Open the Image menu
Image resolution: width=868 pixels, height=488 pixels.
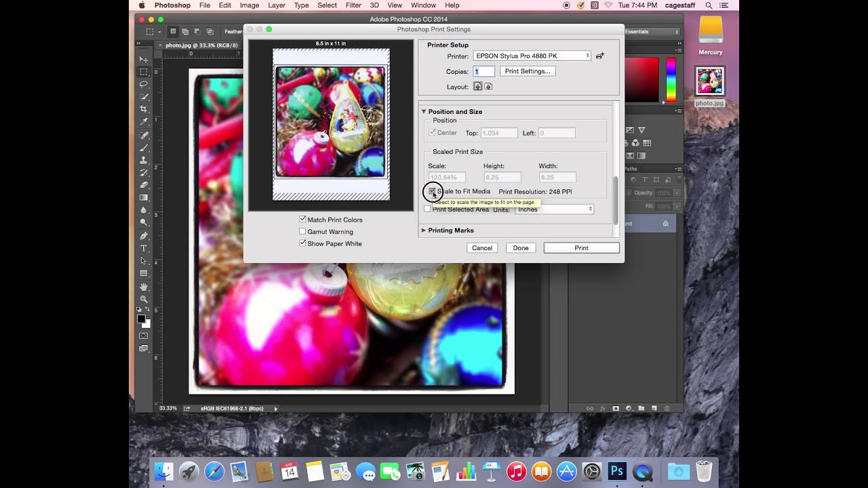250,5
